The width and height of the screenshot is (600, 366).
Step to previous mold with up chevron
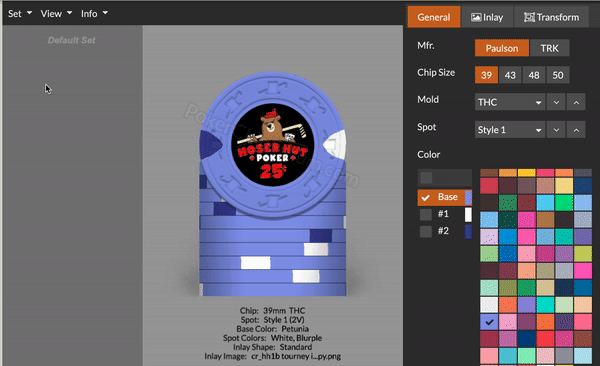576,102
